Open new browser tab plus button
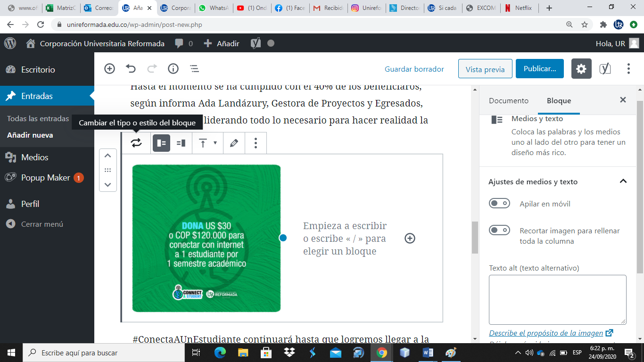The image size is (644, 362). pyautogui.click(x=549, y=8)
